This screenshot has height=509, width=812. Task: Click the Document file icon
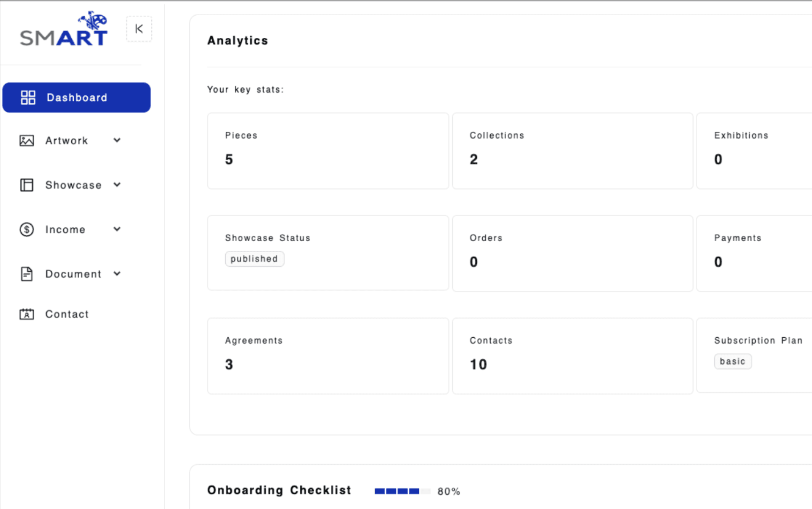point(27,274)
